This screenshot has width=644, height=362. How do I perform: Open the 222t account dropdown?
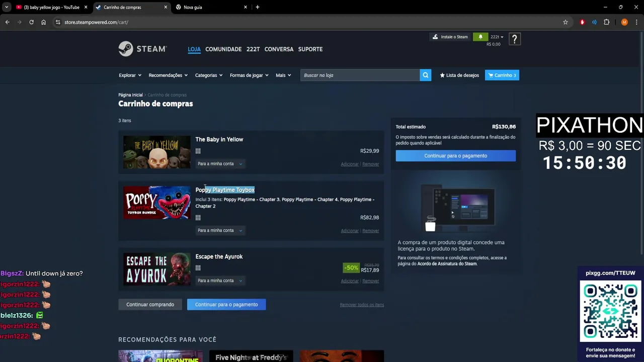coord(497,37)
